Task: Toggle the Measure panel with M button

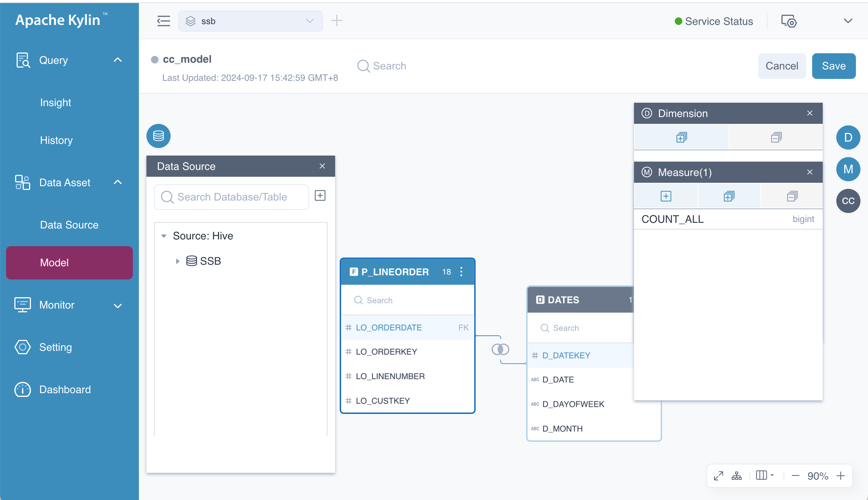Action: point(848,169)
